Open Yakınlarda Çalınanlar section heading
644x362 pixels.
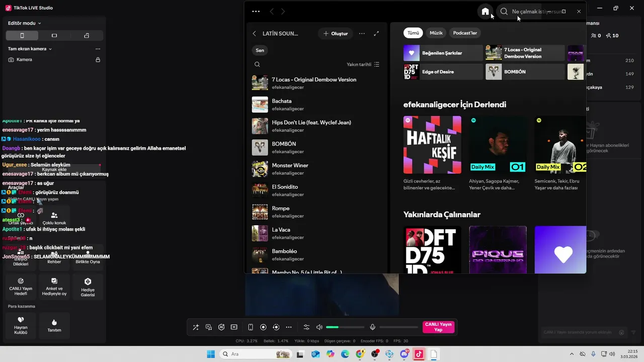click(x=442, y=215)
